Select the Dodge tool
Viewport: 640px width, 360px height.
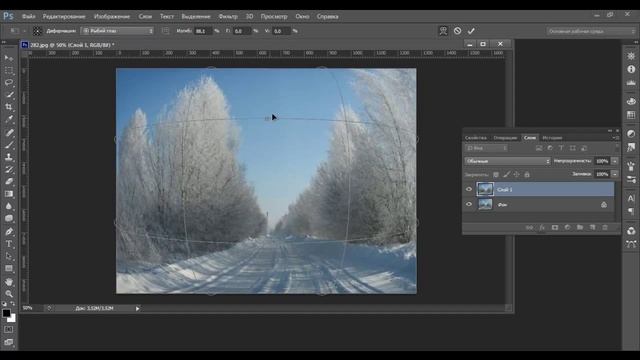(9, 218)
